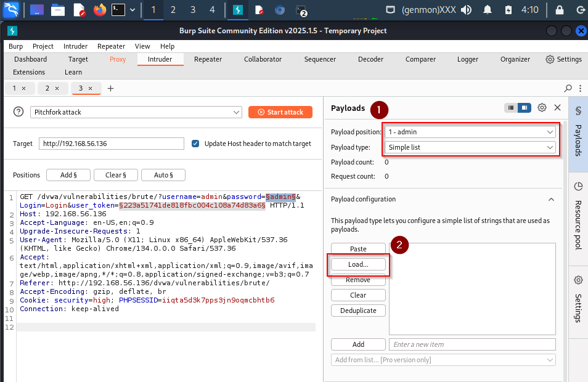
Task: Click the Auto § button
Action: [163, 175]
